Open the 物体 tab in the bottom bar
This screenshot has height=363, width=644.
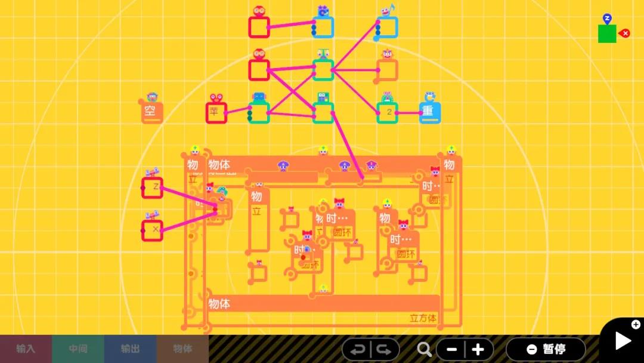[x=182, y=349]
